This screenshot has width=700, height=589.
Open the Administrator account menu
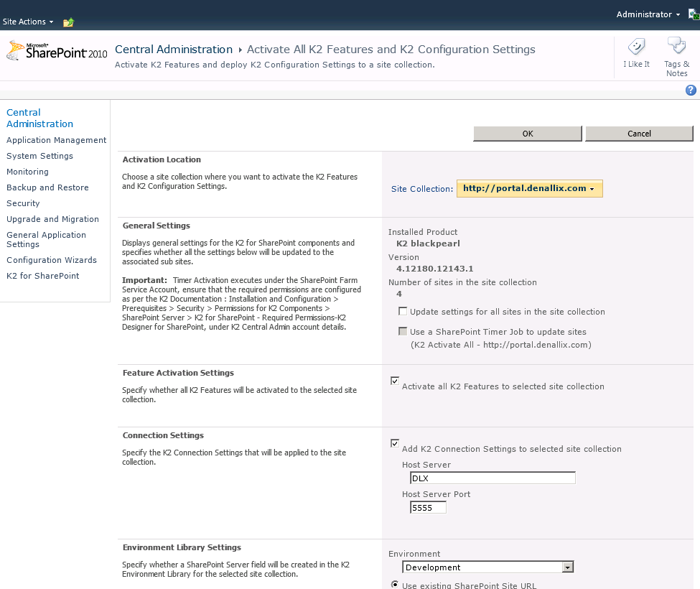[648, 14]
